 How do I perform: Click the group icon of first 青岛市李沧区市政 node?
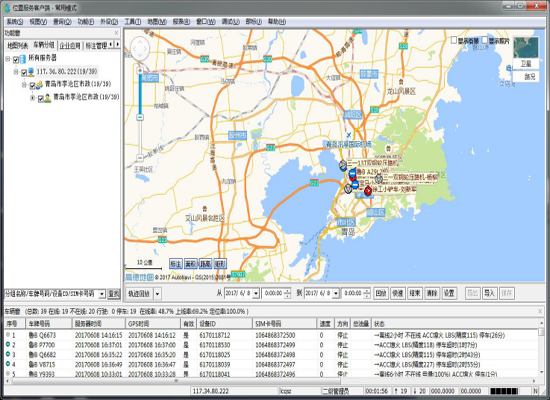point(39,85)
